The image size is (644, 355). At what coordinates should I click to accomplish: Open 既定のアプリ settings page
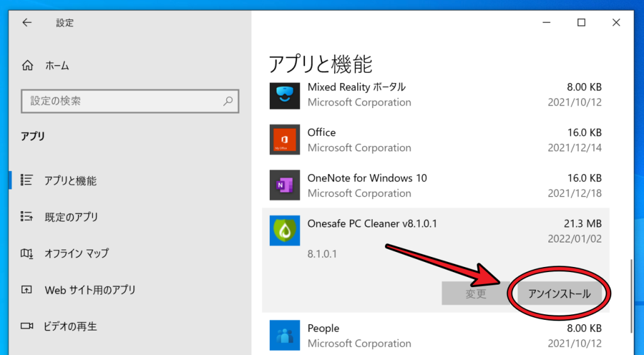(72, 217)
